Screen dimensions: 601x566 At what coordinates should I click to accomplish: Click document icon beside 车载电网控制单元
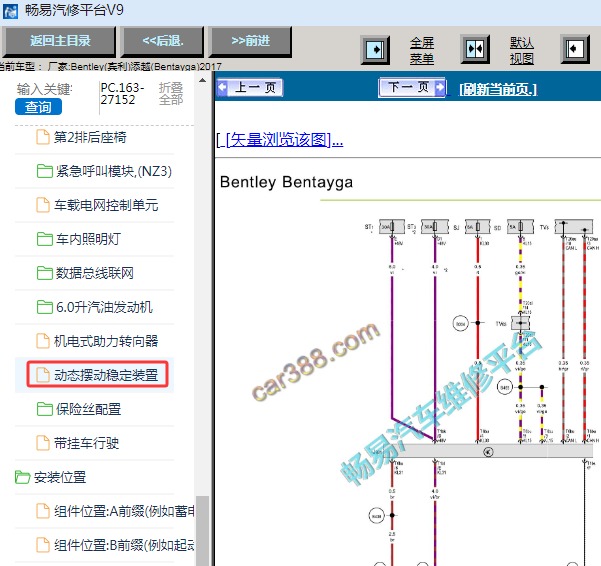[43, 205]
